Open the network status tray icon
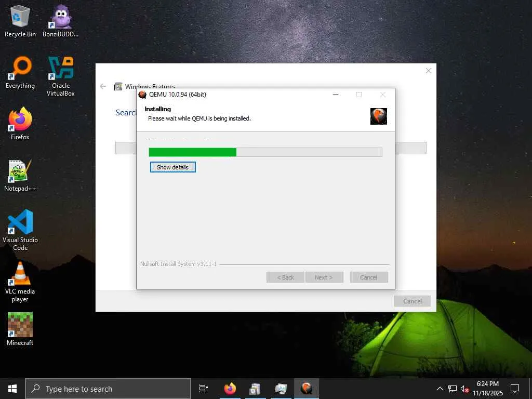The width and height of the screenshot is (532, 399). (x=453, y=389)
